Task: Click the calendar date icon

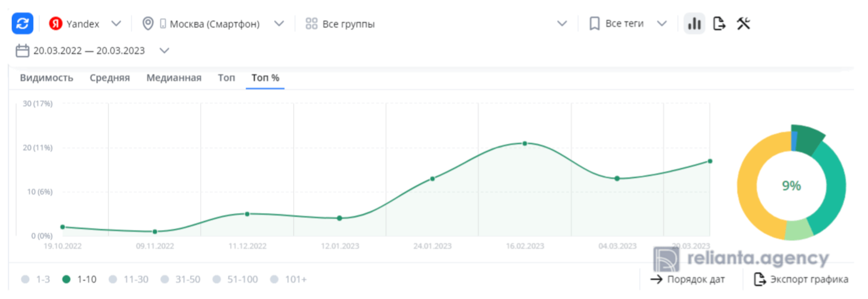Action: point(22,51)
